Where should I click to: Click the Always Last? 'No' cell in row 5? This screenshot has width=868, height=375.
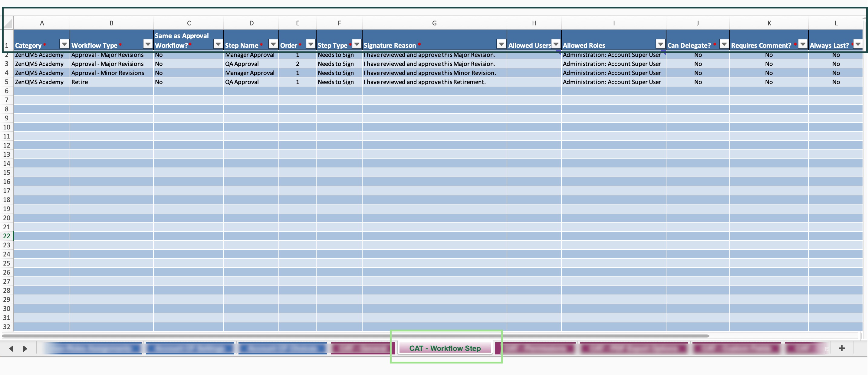(836, 82)
